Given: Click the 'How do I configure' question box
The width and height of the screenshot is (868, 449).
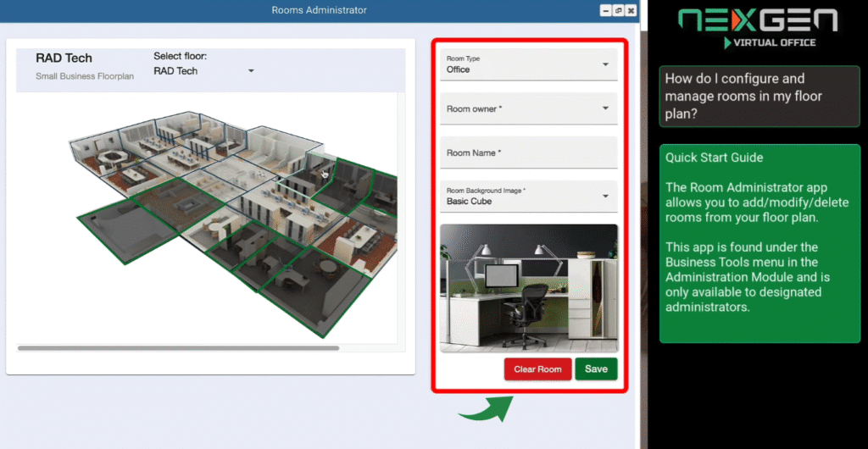Looking at the screenshot, I should pyautogui.click(x=759, y=97).
